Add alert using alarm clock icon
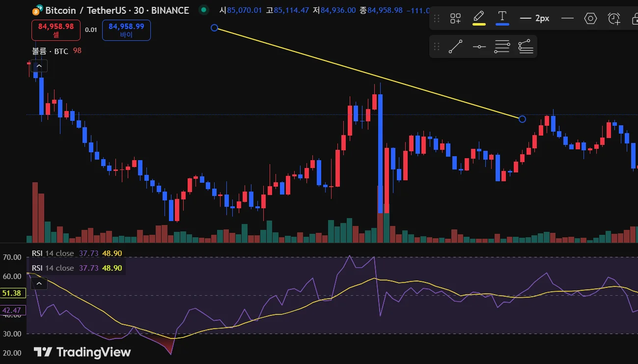 pos(614,19)
